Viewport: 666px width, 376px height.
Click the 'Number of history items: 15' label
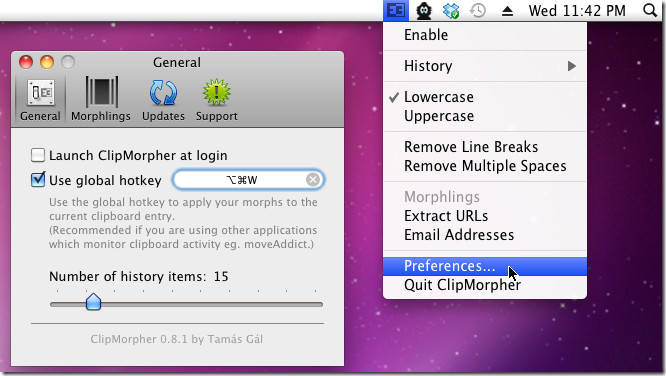138,277
